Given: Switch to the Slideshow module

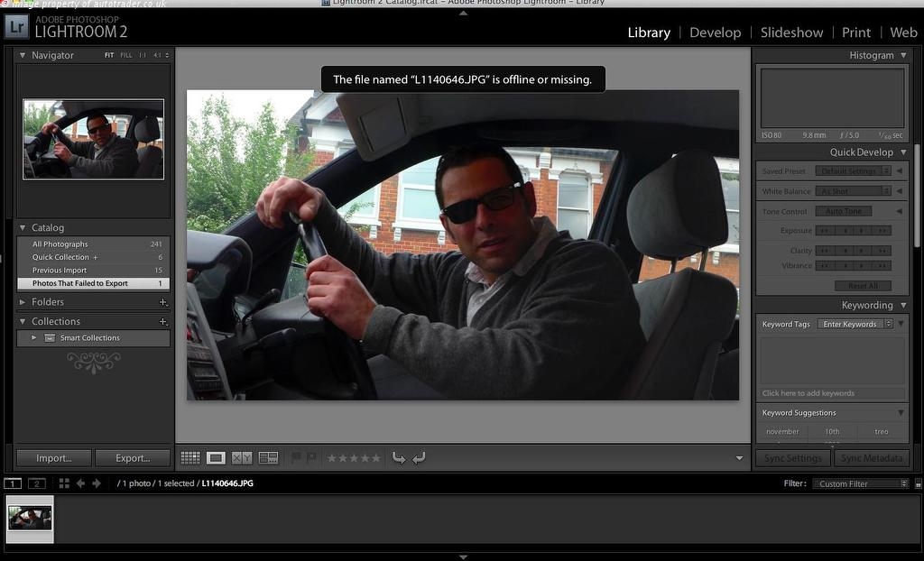Looking at the screenshot, I should (x=791, y=32).
